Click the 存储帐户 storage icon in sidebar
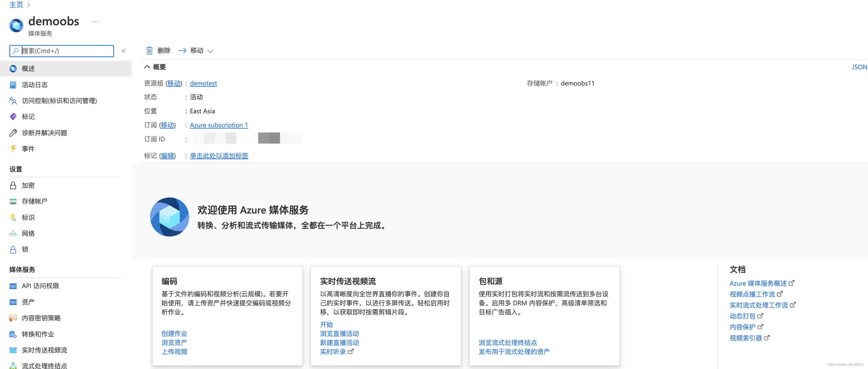Screen dimensions: 868x369 click(13, 202)
